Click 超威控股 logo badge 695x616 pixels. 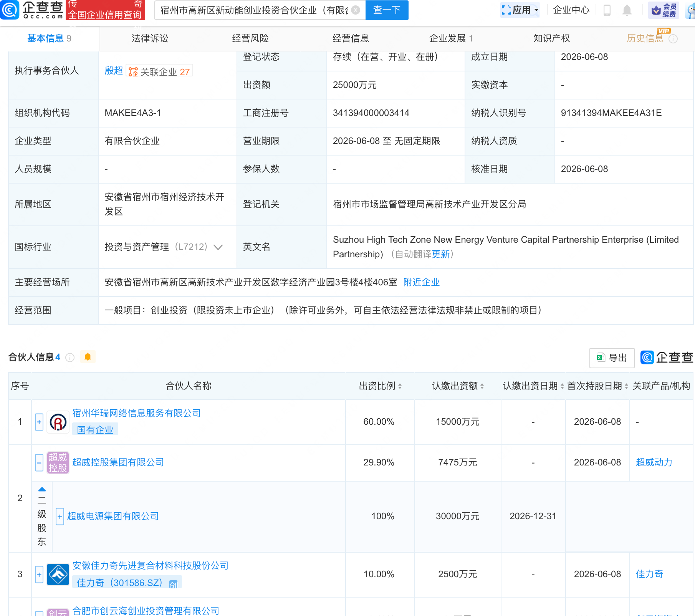point(58,463)
